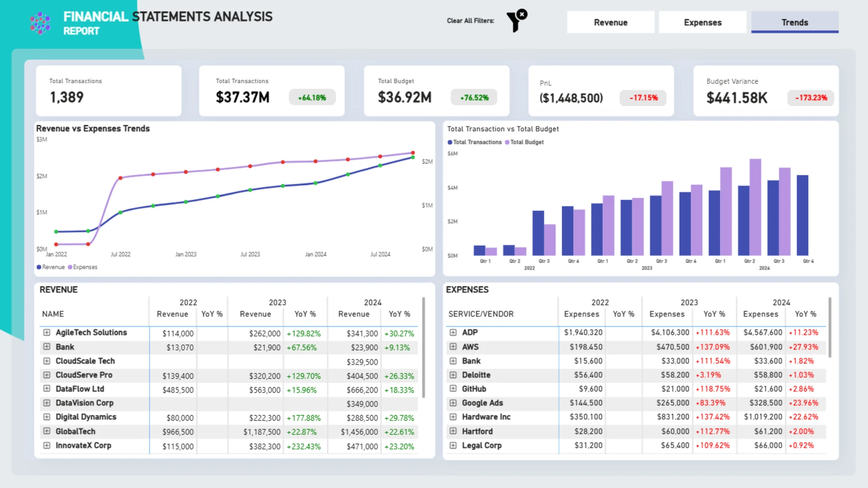
Task: Click the 2022 Expenses column header
Action: (x=582, y=314)
